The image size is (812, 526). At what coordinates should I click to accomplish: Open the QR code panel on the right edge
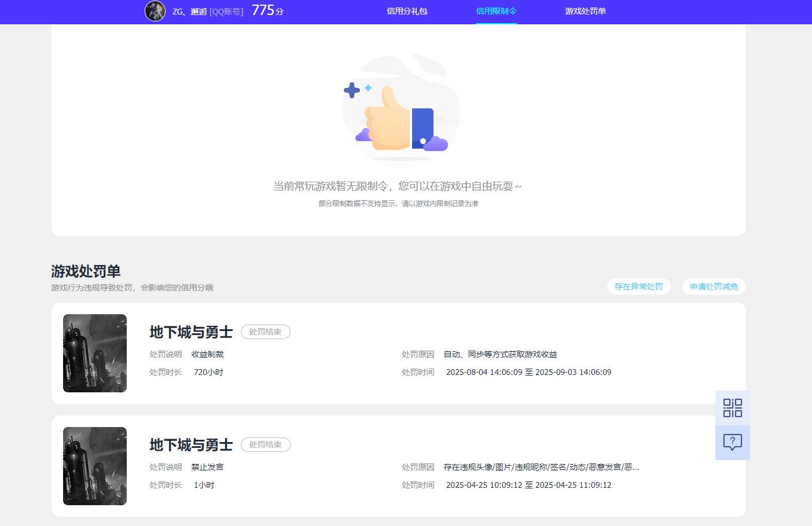(x=732, y=407)
